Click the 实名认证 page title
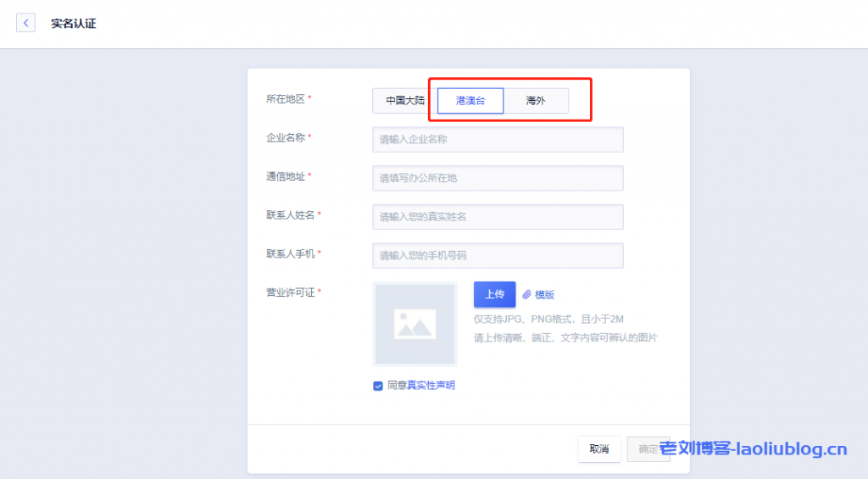Image resolution: width=868 pixels, height=479 pixels. [74, 24]
